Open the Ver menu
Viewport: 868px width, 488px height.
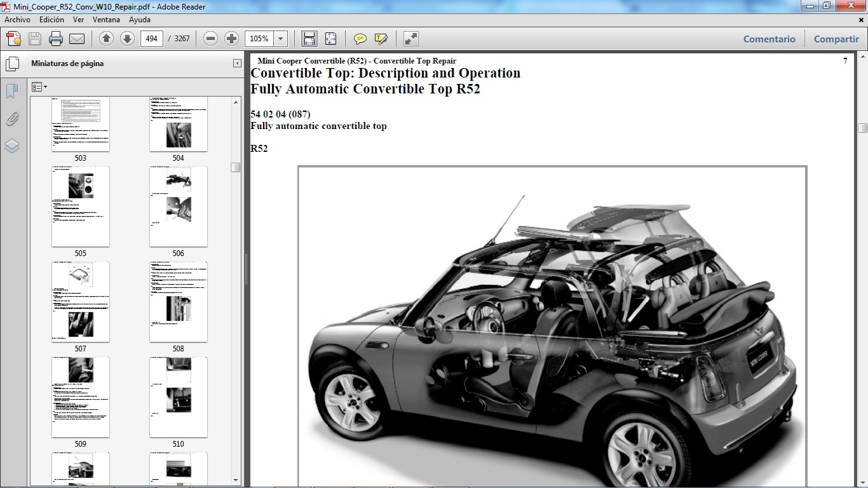click(79, 20)
